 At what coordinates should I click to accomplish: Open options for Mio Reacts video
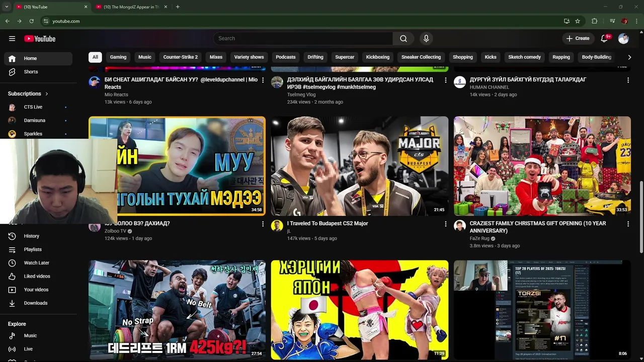pos(263,80)
